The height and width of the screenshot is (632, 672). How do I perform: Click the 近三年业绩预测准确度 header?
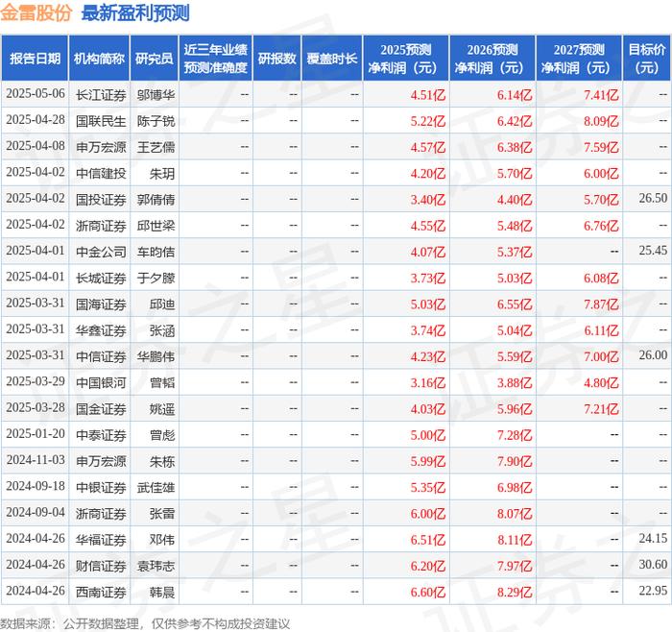click(x=216, y=59)
